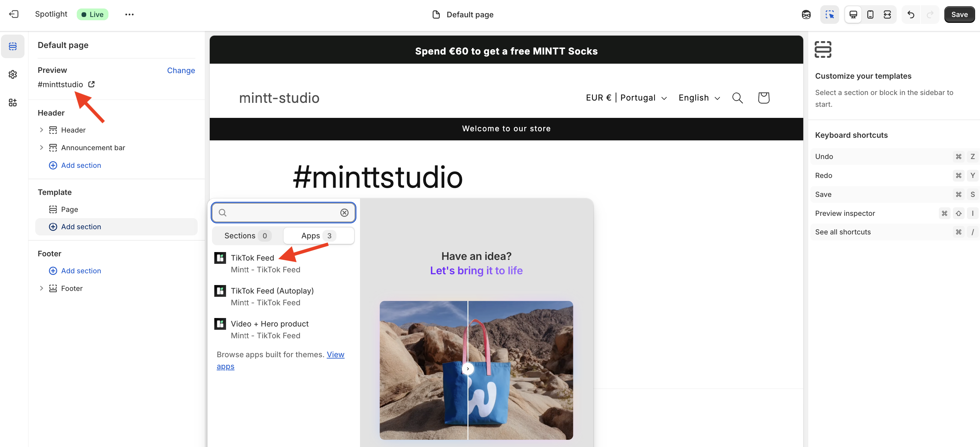980x447 pixels.
Task: Enable incognito preview mode
Action: (806, 14)
